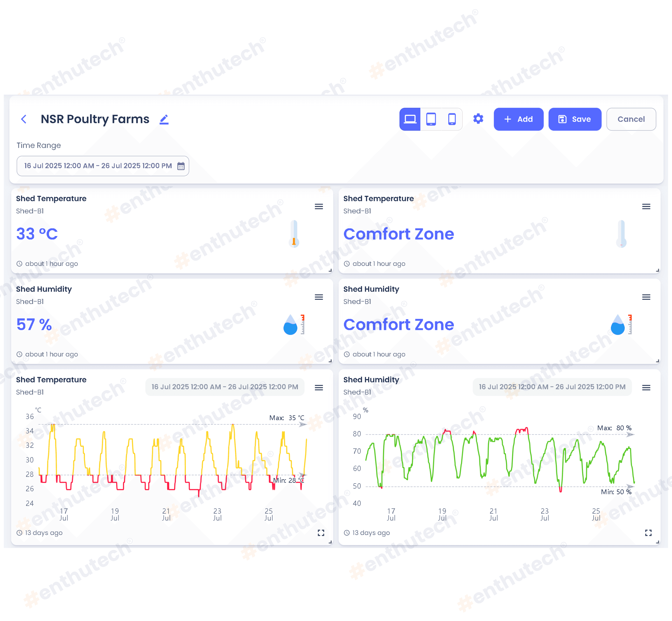672x621 pixels.
Task: Select the NSR Poultry Farms title
Action: click(95, 119)
